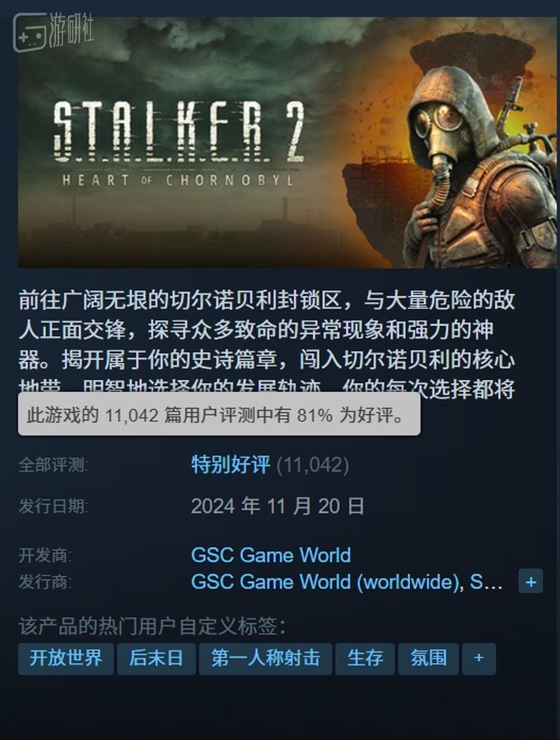This screenshot has height=740, width=560.
Task: Click the S.T.A.L.K.E.R. 2 header image
Action: tap(287, 143)
